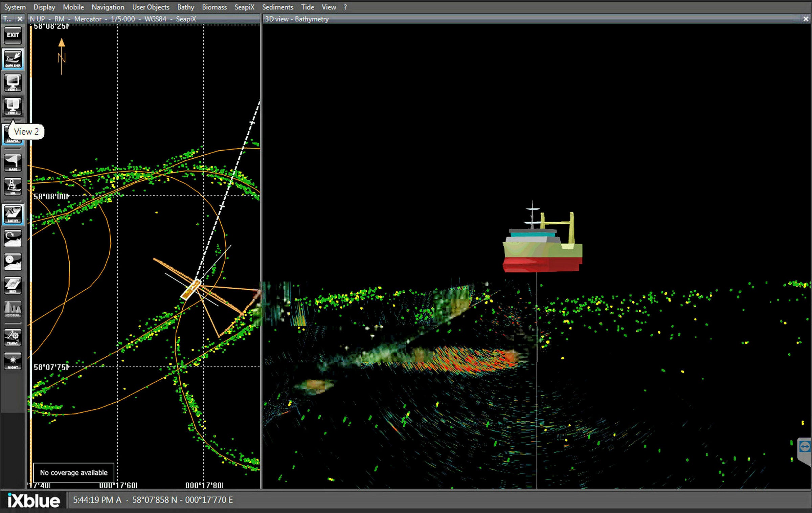
Task: Click the blue arrows side panel handle
Action: (805, 447)
